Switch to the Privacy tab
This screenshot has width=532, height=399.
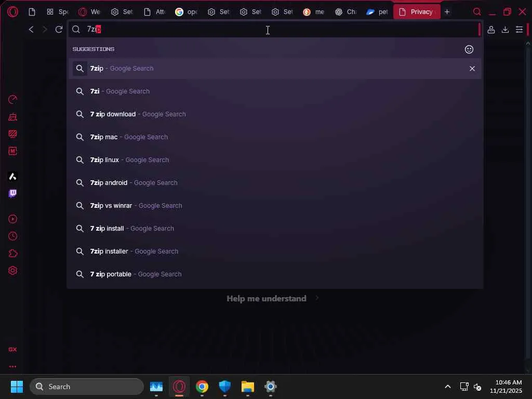click(x=417, y=12)
